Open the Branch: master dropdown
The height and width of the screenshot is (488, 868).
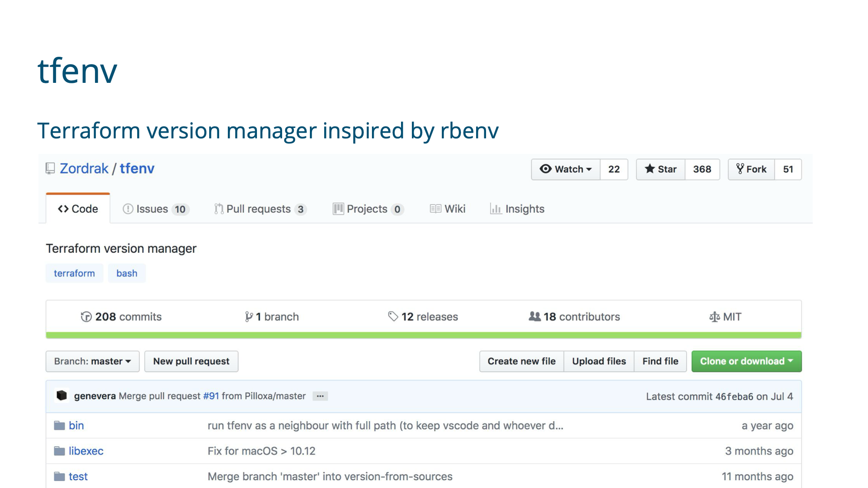[92, 361]
